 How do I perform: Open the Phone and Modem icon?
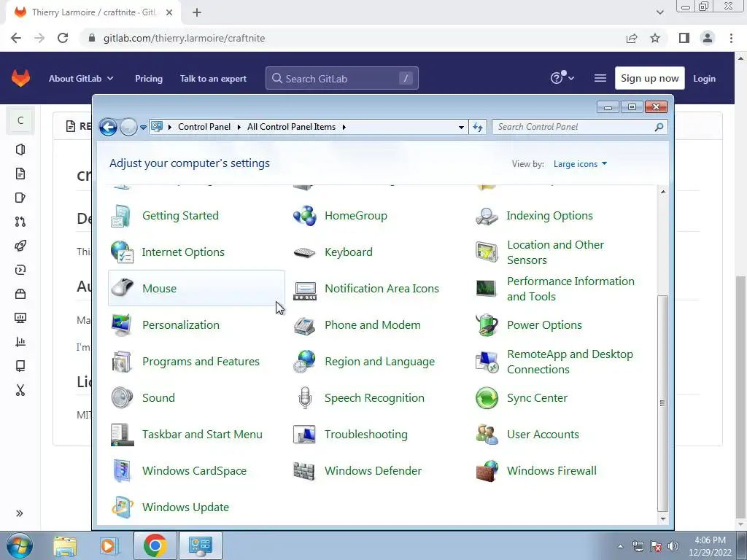[304, 325]
